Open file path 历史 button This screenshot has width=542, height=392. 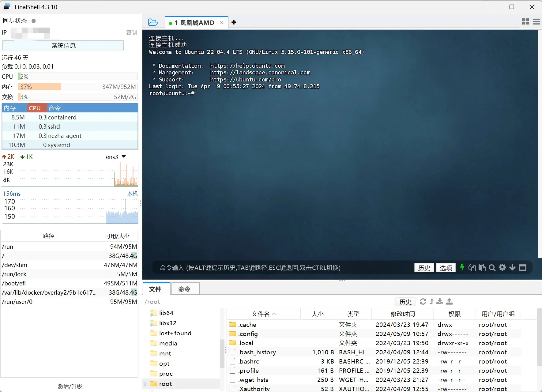pos(405,302)
